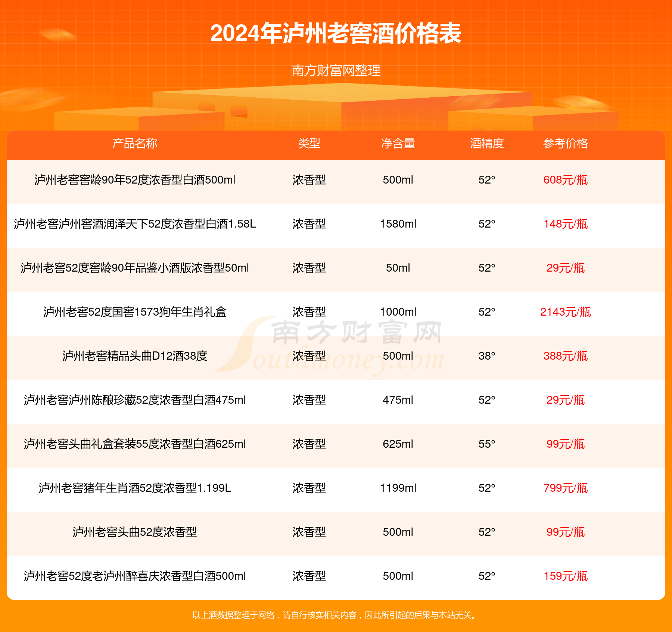Click the 1199ml net content cell

[398, 488]
